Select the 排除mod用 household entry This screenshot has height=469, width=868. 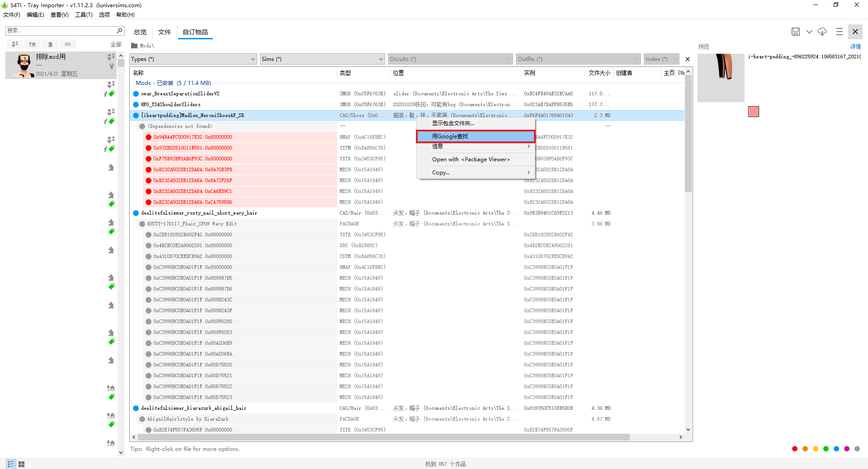61,65
